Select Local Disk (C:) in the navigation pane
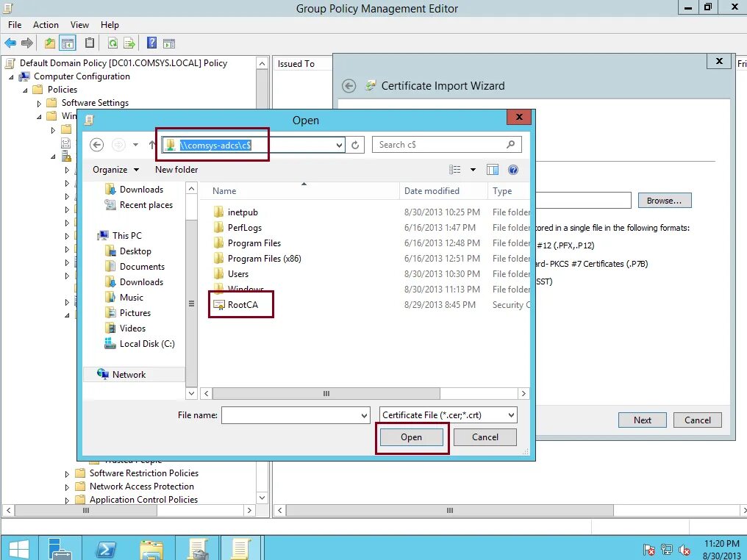The image size is (747, 560). click(x=147, y=344)
